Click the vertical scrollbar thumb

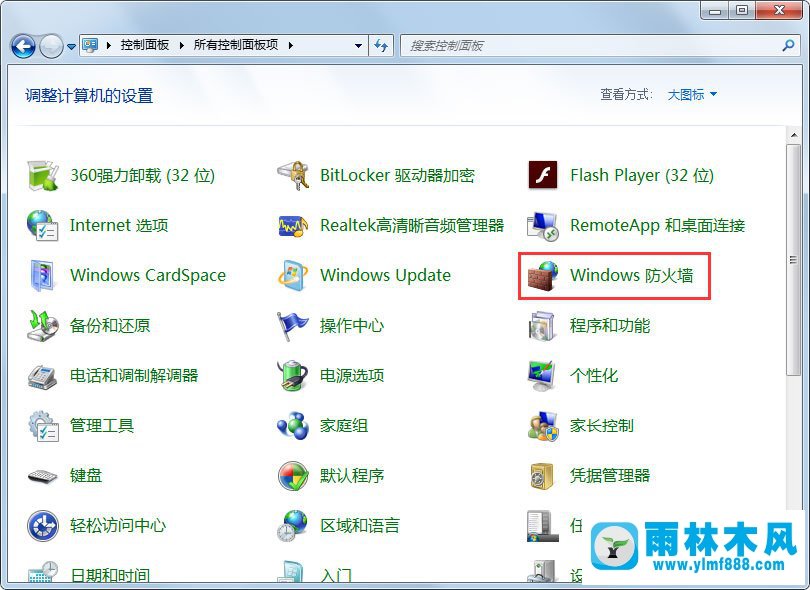pos(793,260)
